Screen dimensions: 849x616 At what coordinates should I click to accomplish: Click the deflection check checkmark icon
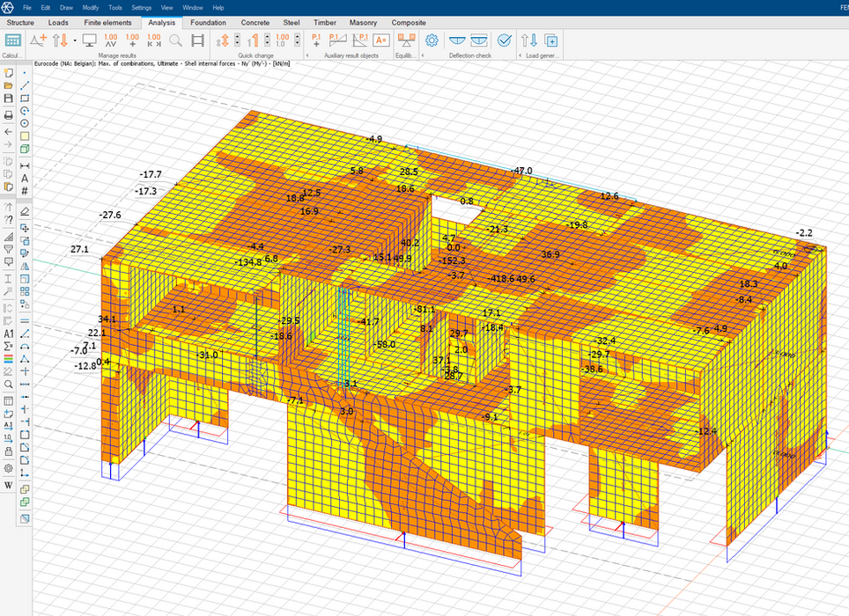505,40
